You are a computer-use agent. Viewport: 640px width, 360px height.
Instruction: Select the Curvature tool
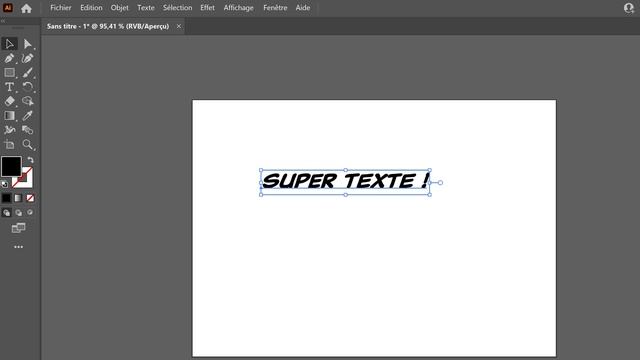[27, 58]
